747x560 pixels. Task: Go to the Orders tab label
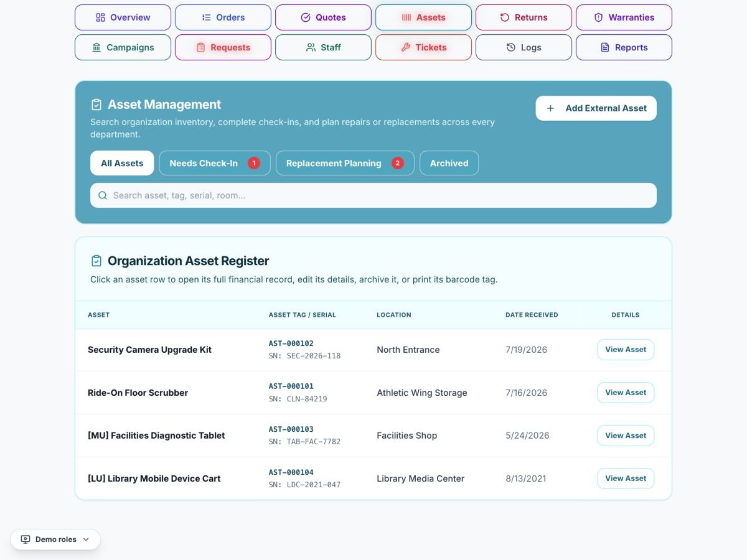click(230, 17)
